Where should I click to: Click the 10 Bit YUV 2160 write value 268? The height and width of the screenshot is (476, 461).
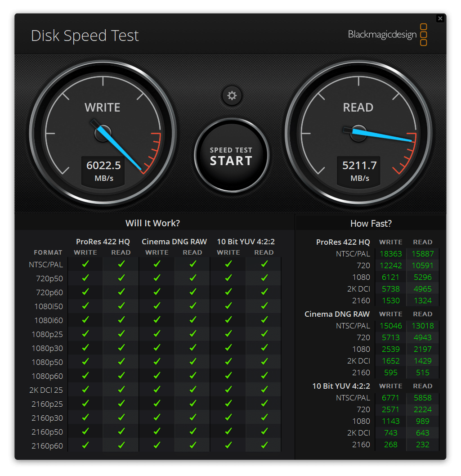point(390,445)
